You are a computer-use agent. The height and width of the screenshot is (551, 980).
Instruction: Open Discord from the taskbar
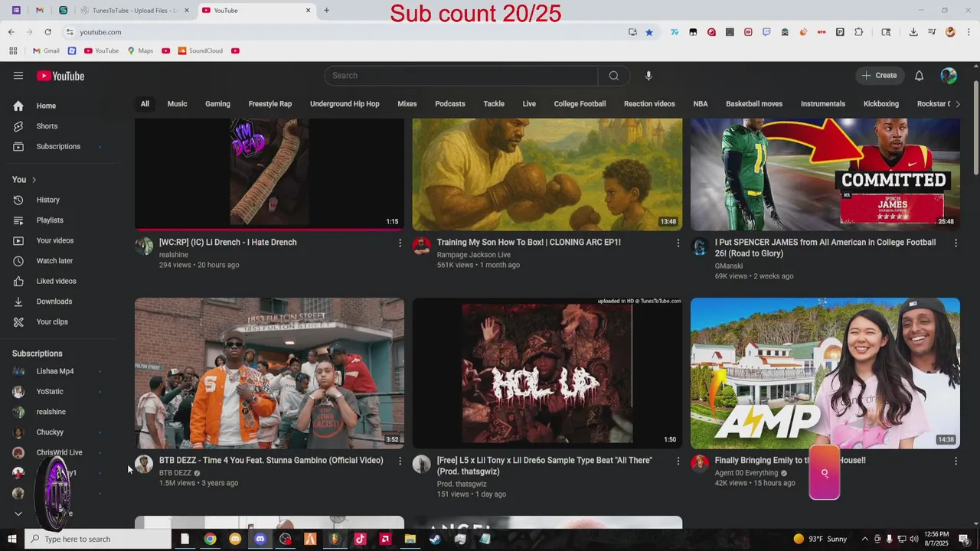tap(260, 539)
